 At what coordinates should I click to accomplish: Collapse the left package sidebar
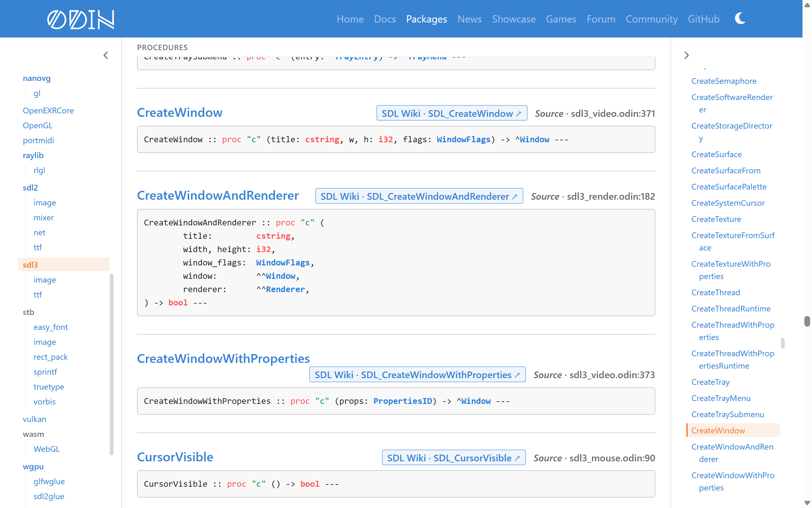[x=106, y=56]
